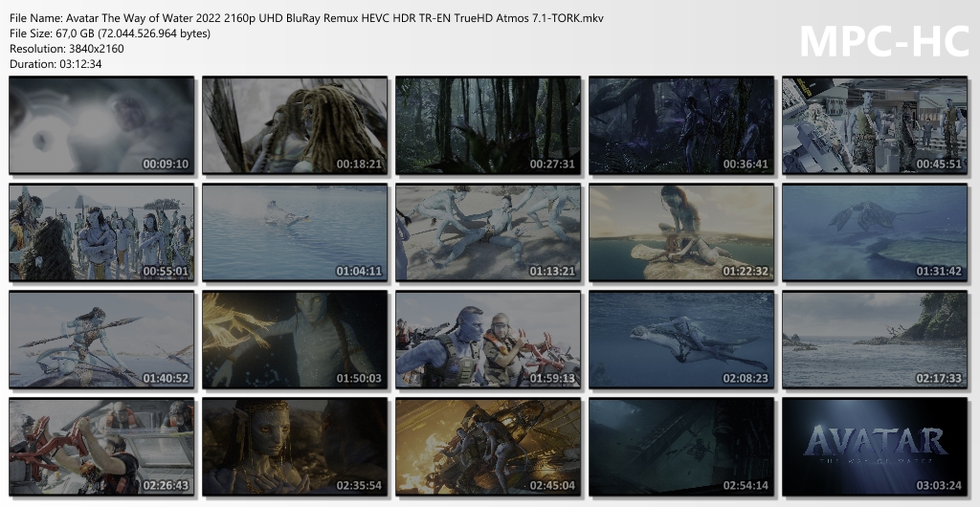980x507 pixels.
Task: Click the thumbnail stamped 02:45:04
Action: click(x=488, y=447)
